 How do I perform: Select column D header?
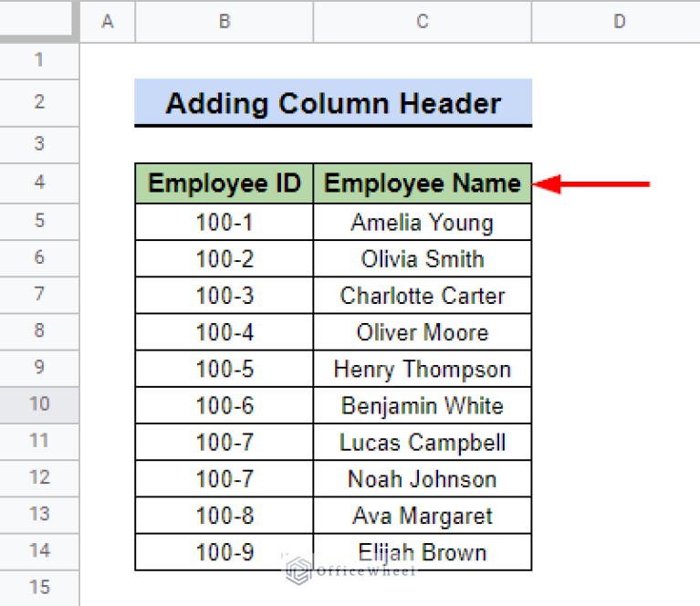tap(618, 21)
